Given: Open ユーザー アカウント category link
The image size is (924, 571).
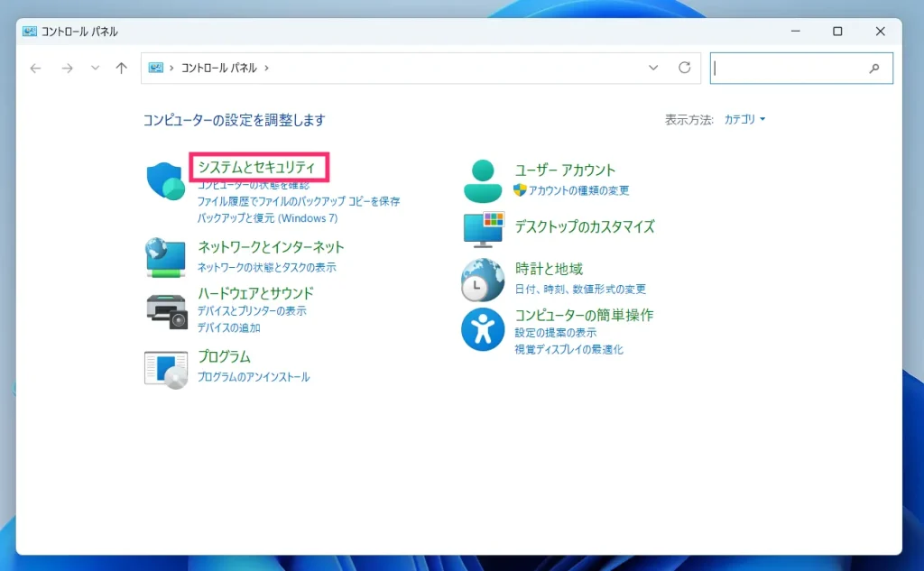Looking at the screenshot, I should (565, 170).
